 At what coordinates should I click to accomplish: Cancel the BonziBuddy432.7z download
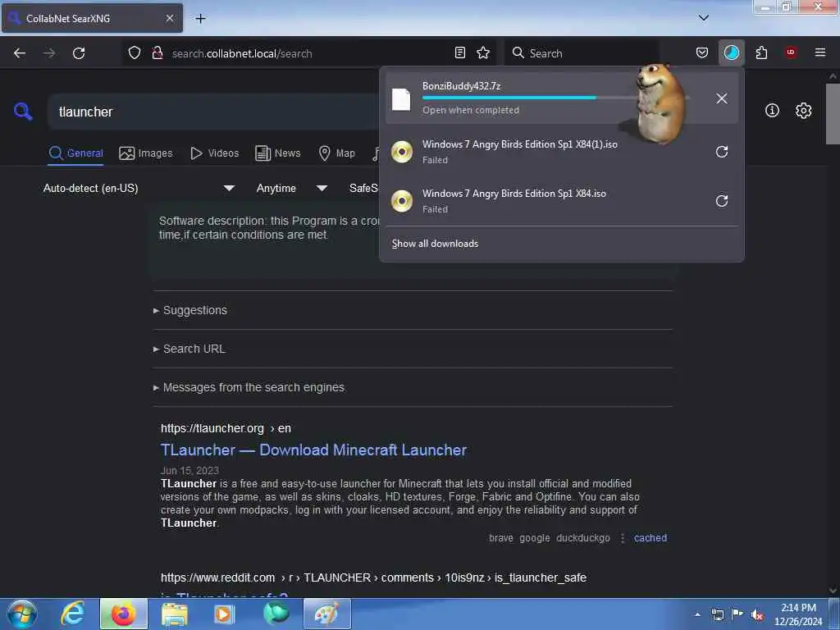pos(722,98)
